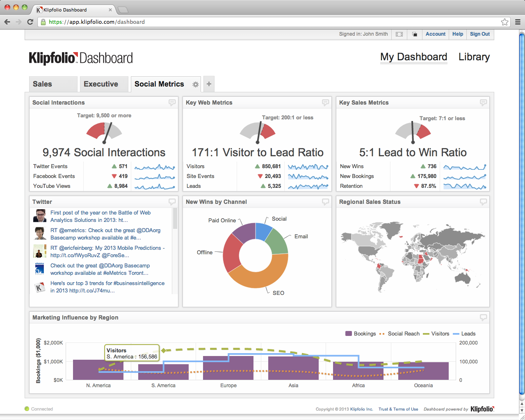Image resolution: width=525 pixels, height=420 pixels.
Task: Open Trust & Terms of Use link
Action: pos(398,409)
